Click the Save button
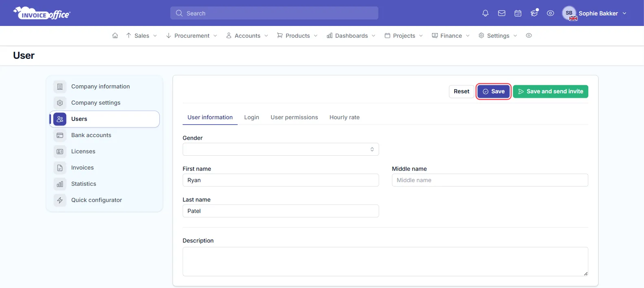Image resolution: width=644 pixels, height=288 pixels. (x=493, y=91)
